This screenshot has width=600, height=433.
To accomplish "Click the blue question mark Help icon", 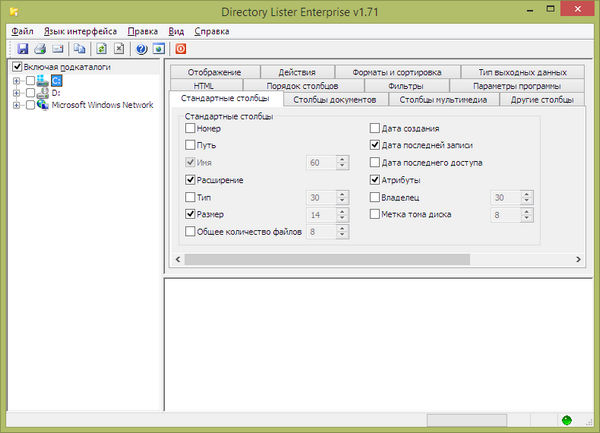I will click(x=141, y=48).
